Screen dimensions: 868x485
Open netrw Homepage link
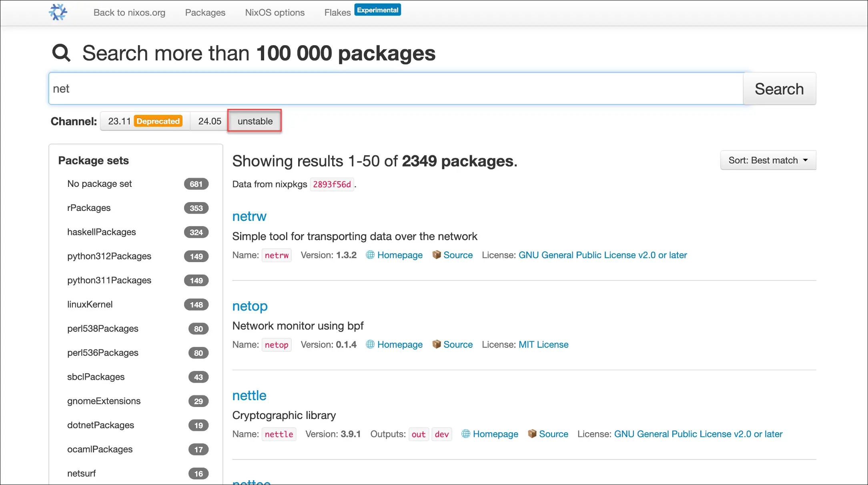400,255
